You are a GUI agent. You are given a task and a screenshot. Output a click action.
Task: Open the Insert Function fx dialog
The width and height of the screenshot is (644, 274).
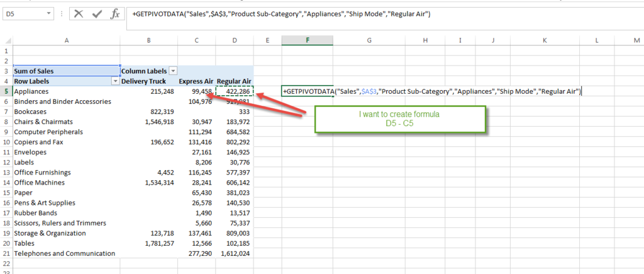(115, 14)
